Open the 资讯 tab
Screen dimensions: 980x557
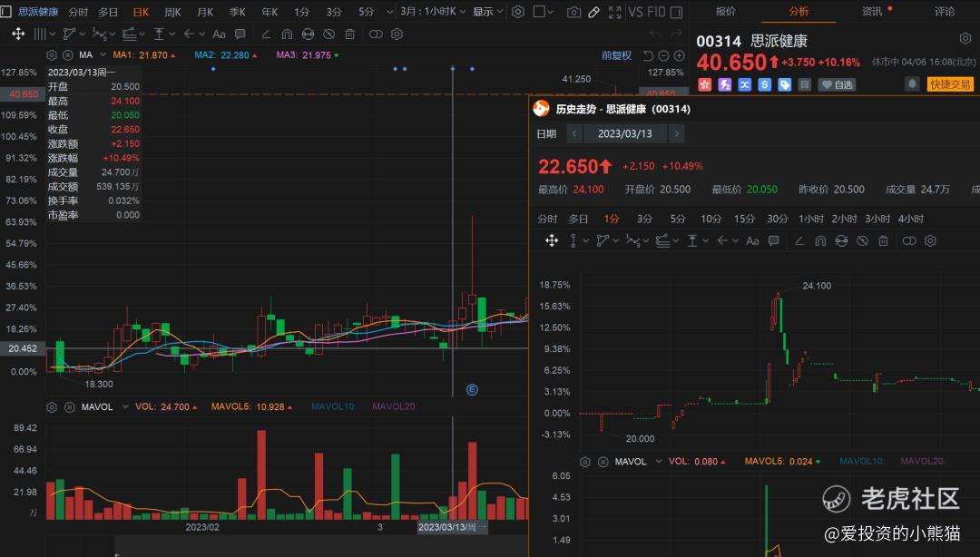click(871, 11)
